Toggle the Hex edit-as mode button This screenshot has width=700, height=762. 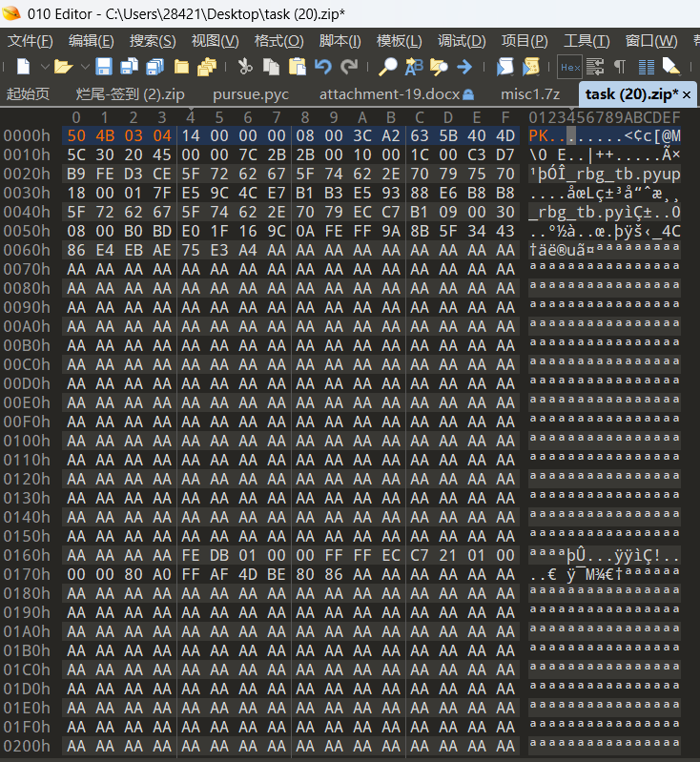point(570,67)
